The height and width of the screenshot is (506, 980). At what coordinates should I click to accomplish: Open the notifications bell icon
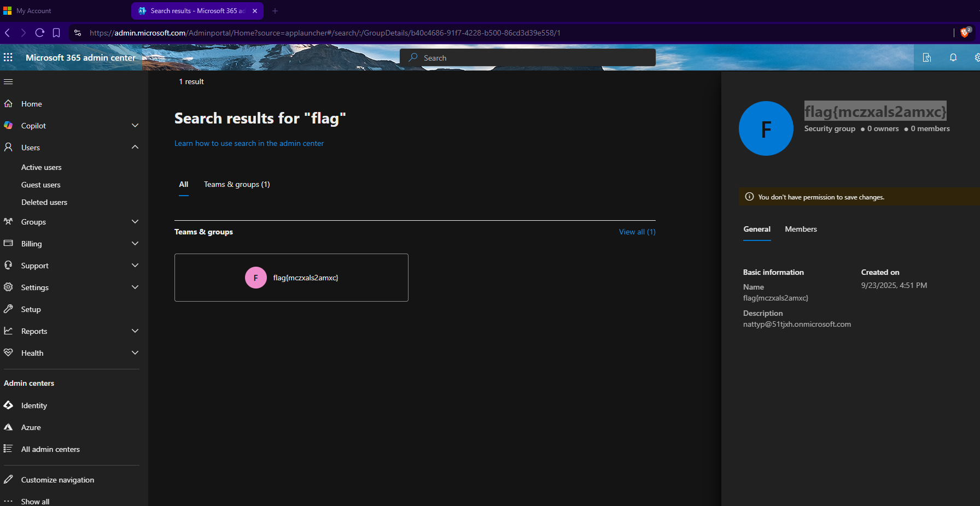[x=953, y=57]
